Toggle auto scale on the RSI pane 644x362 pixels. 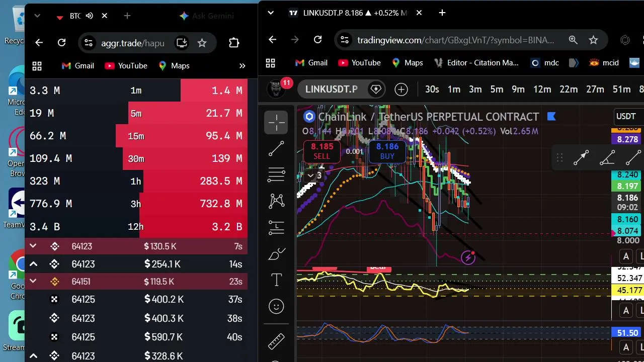pyautogui.click(x=626, y=310)
